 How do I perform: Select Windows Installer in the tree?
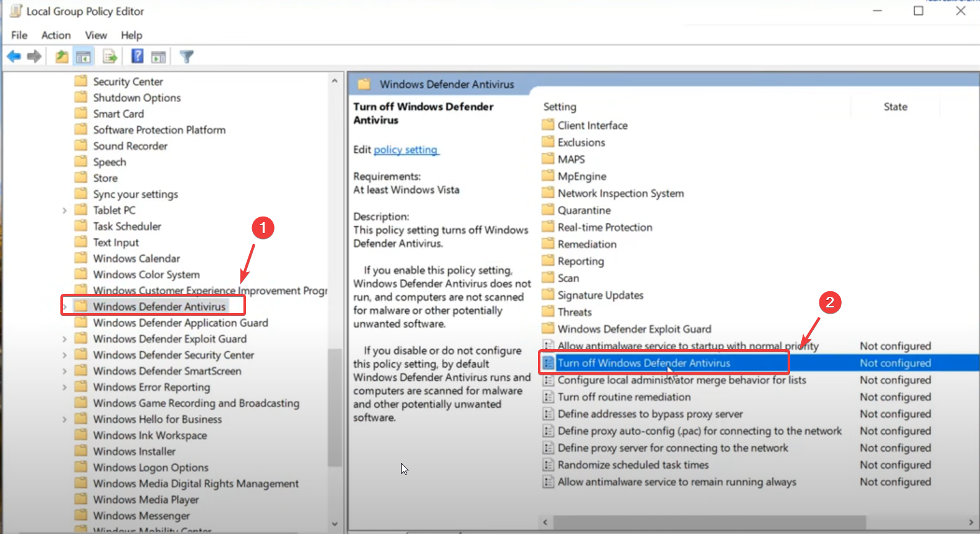(134, 451)
